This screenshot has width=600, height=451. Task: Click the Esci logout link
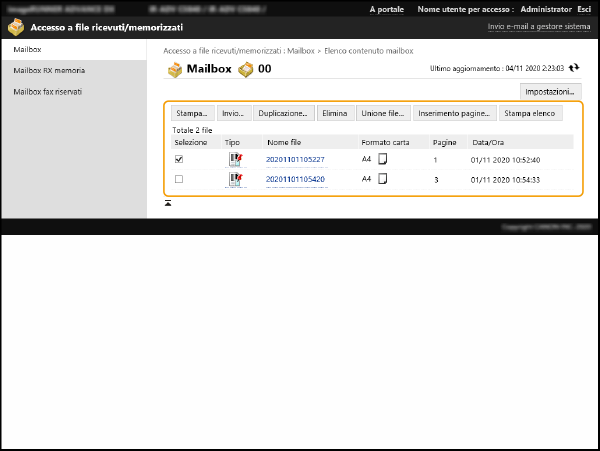click(583, 8)
